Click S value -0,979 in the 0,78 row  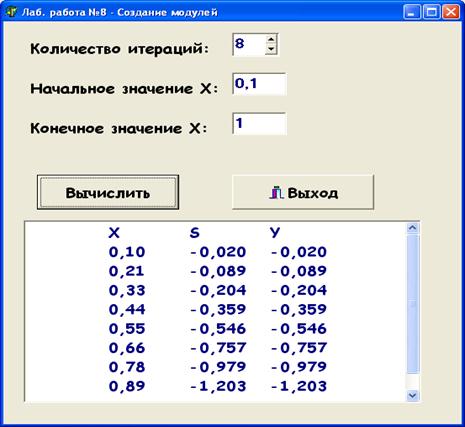pyautogui.click(x=218, y=367)
